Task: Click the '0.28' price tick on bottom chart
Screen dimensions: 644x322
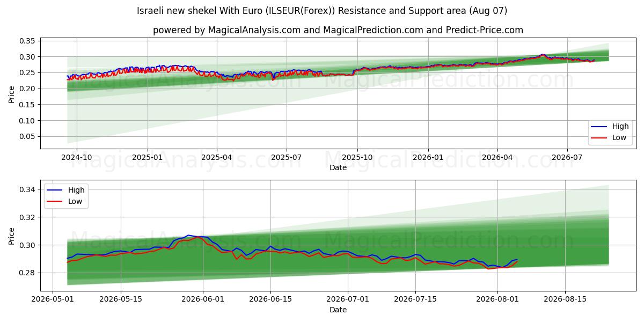Action: pyautogui.click(x=27, y=273)
